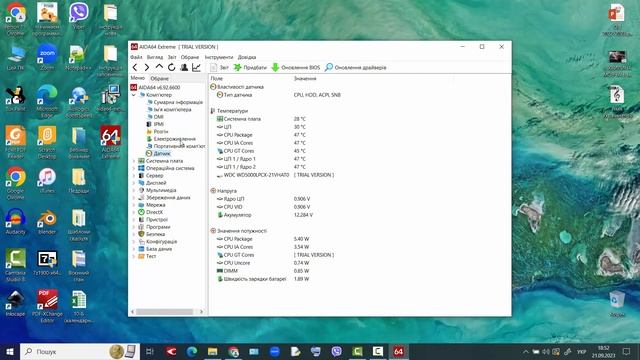Click Оновлення BIOS toolbar button
This screenshot has height=360, width=640.
[296, 67]
